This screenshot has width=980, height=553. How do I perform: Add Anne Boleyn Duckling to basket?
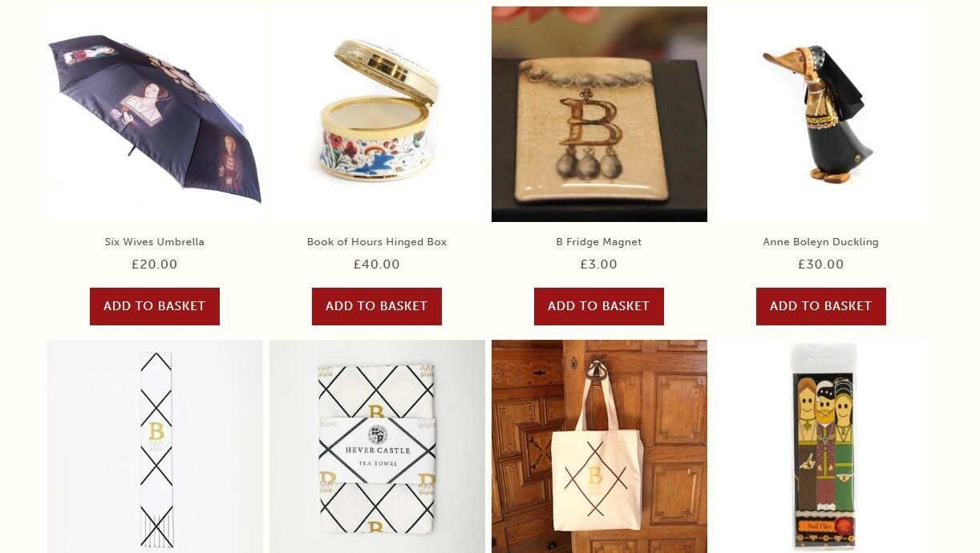pos(821,306)
